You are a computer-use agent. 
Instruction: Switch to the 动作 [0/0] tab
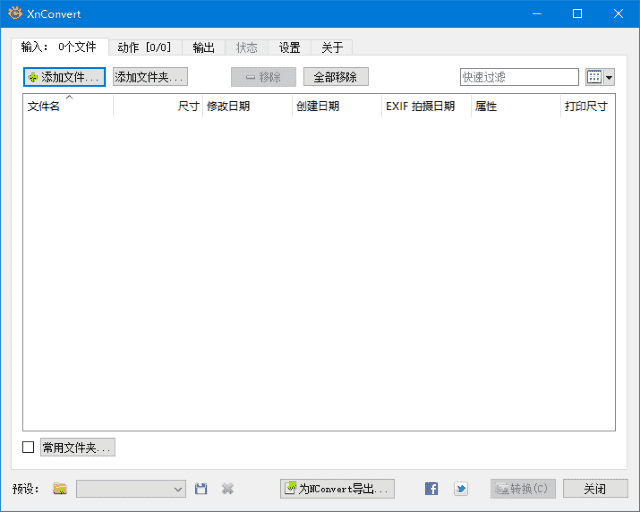pyautogui.click(x=144, y=47)
